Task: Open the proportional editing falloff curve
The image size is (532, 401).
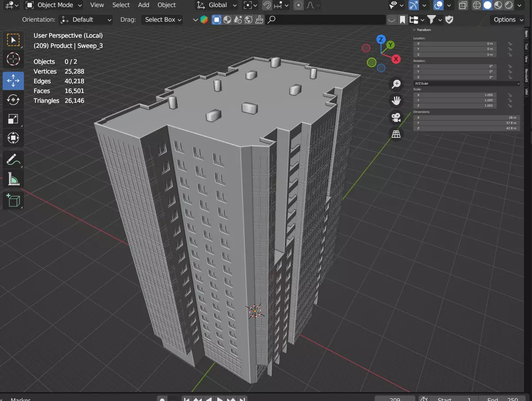Action: click(313, 5)
